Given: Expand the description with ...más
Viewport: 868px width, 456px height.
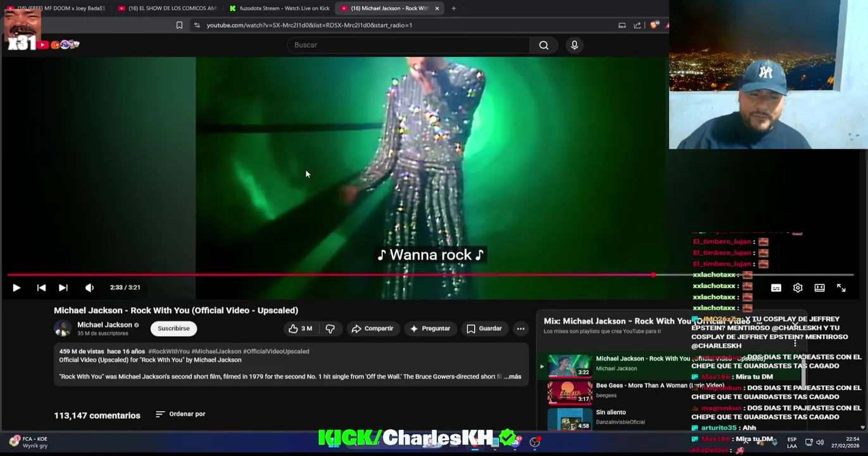Looking at the screenshot, I should pos(513,377).
